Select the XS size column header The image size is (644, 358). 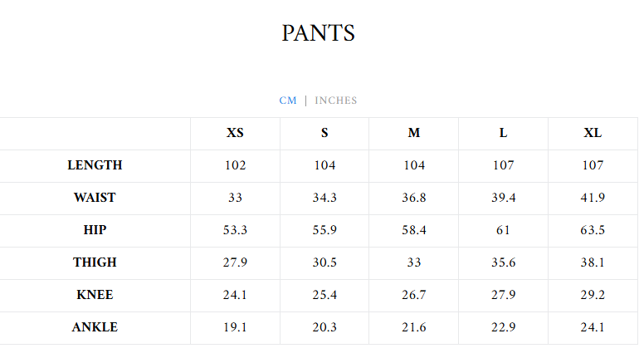235,133
